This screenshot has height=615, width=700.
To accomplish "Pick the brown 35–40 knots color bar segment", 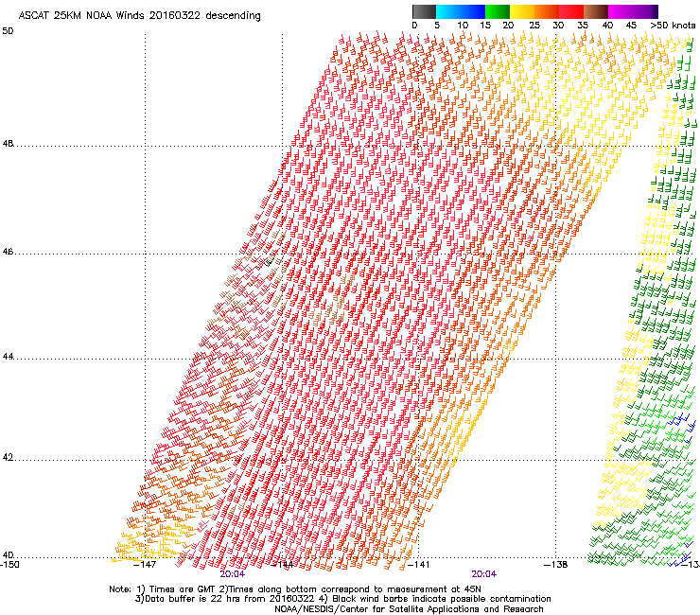I will coord(596,11).
